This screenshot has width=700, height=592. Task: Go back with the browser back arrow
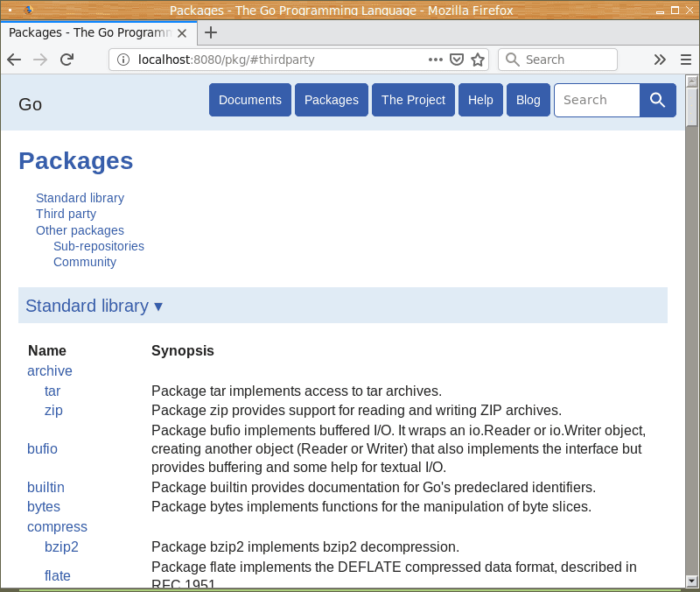(x=14, y=60)
